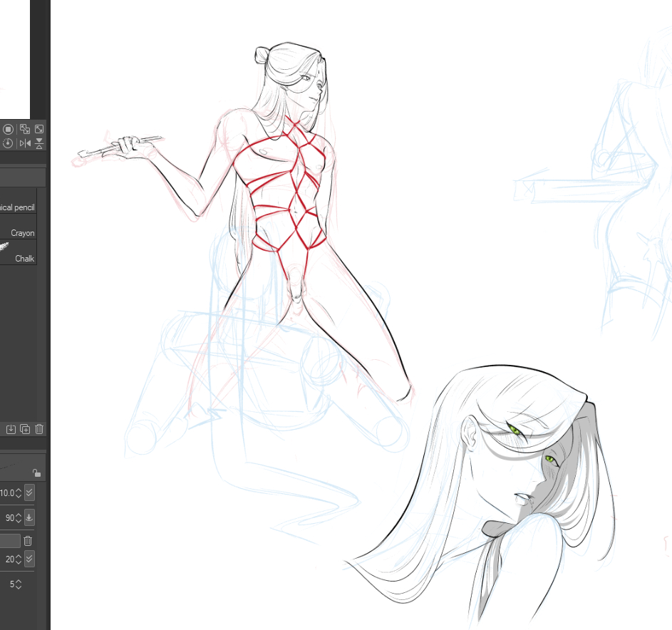Click the flip vertical icon

tap(39, 143)
